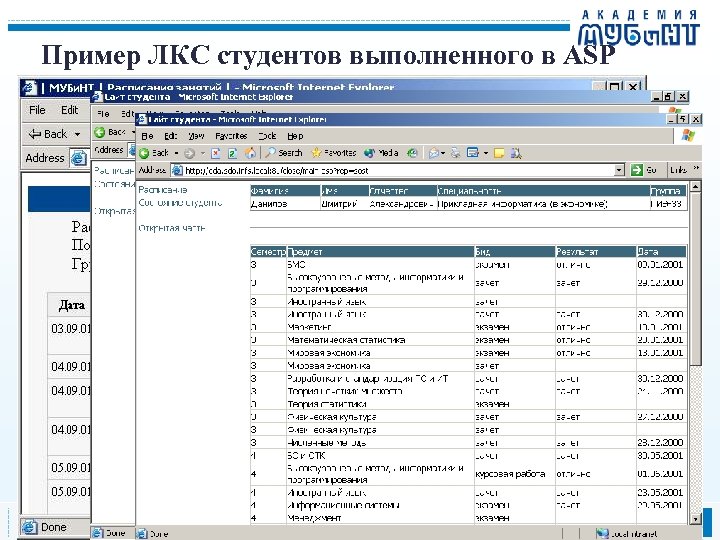Open the File menu in the front window
This screenshot has height=540, width=720.
(147, 136)
